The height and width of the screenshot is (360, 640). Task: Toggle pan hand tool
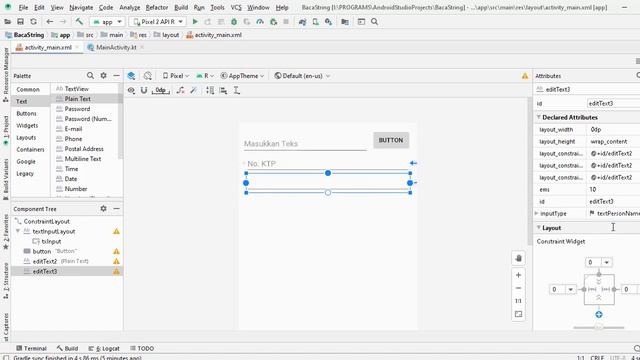point(518,258)
